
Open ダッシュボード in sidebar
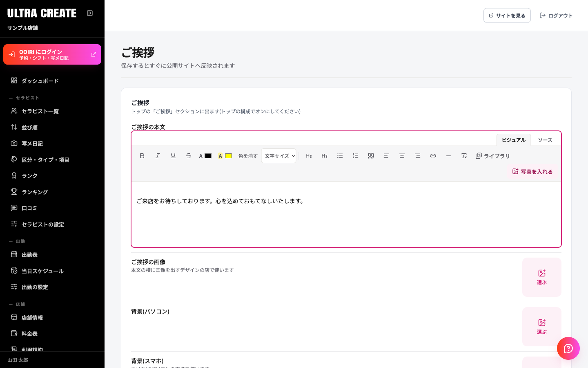pyautogui.click(x=52, y=81)
